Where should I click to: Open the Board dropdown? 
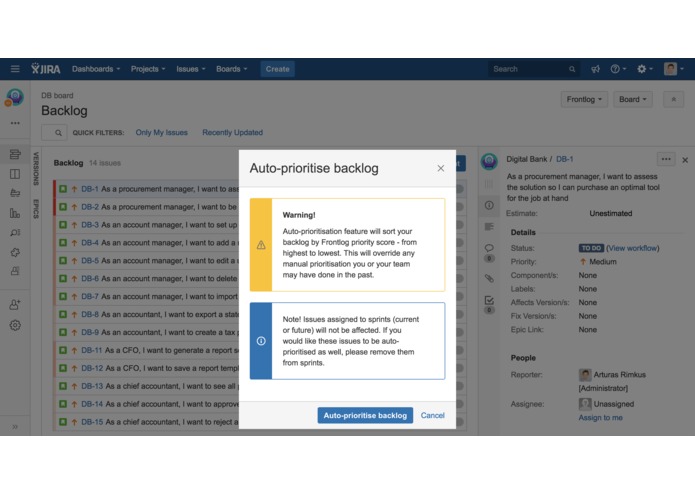point(633,99)
